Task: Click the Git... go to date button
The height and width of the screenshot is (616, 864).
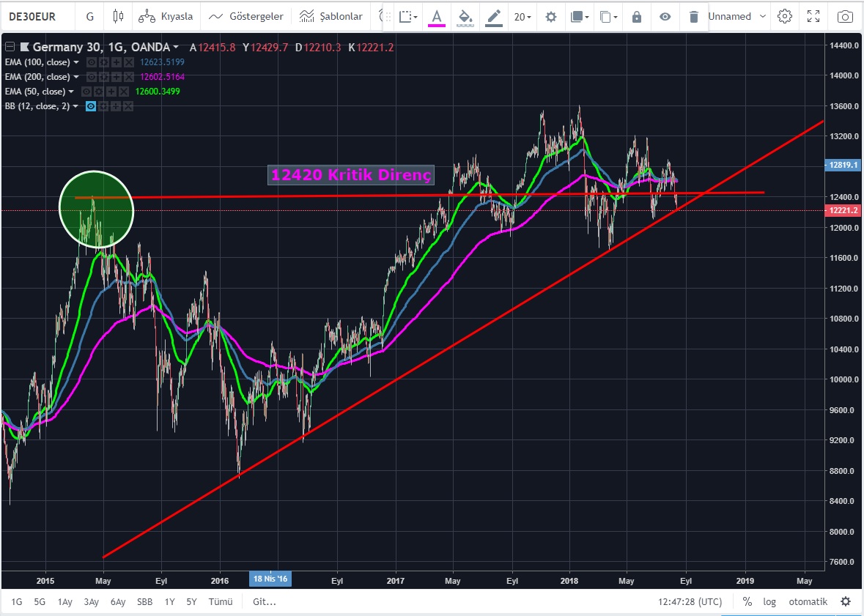Action: (264, 601)
